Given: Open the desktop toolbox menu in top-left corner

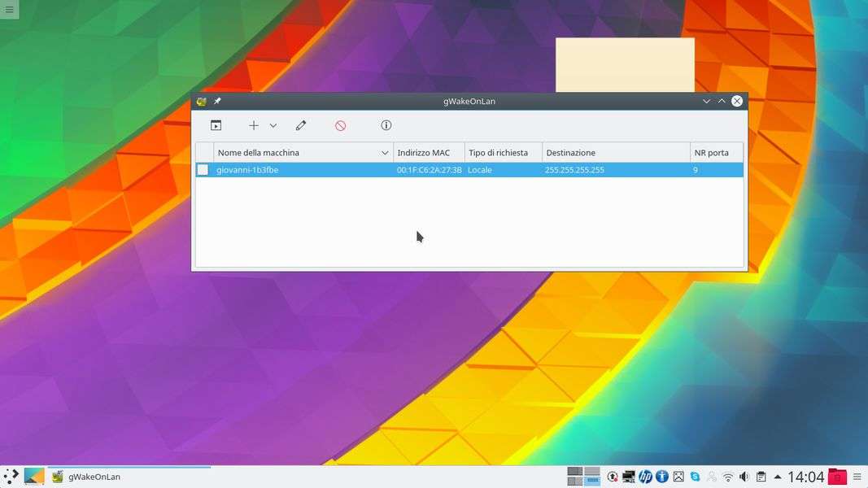Looking at the screenshot, I should click(10, 10).
